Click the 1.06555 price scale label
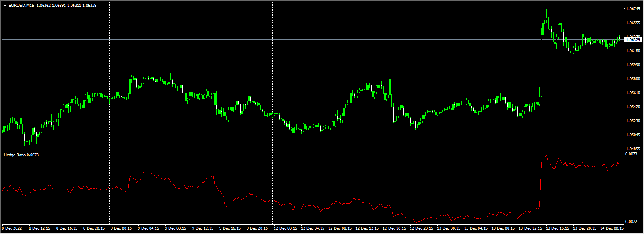The height and width of the screenshot is (234, 644). pyautogui.click(x=633, y=23)
